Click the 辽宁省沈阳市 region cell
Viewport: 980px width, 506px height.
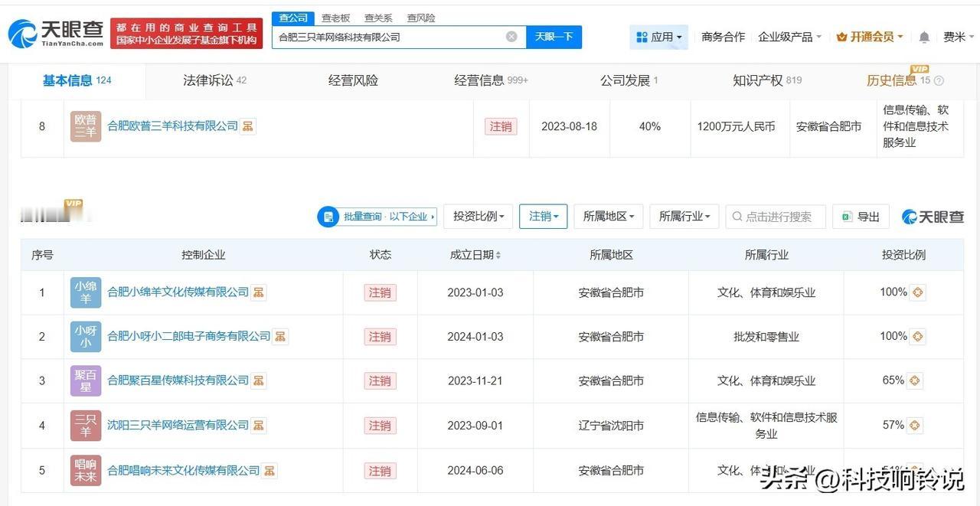[x=611, y=425]
